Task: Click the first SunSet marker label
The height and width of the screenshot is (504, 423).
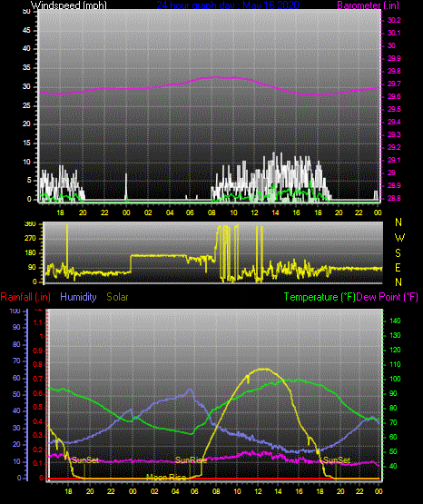Action: 85,460
